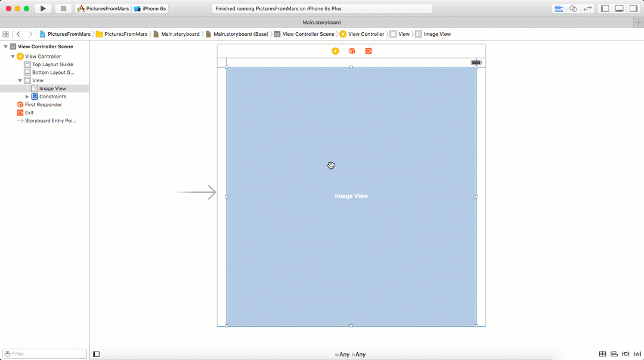
Task: Add a new editor tab with the plus button
Action: coord(638,23)
